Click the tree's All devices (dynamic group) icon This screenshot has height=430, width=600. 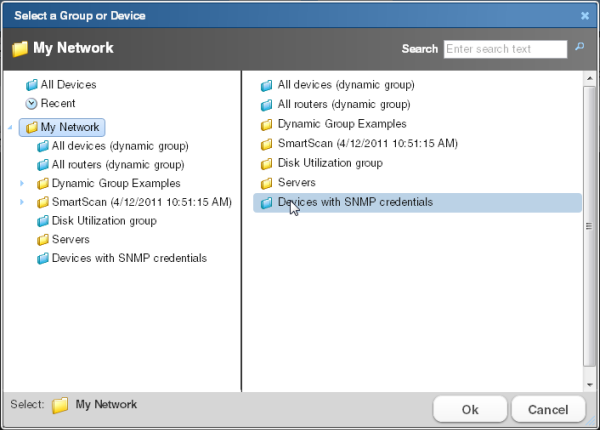(x=42, y=146)
